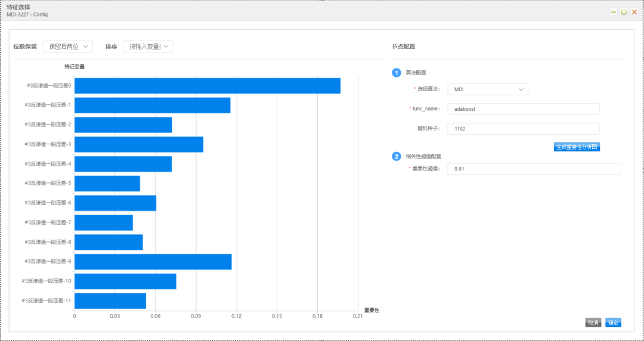Click the 取消 cancel button
644x341 pixels.
(x=593, y=323)
